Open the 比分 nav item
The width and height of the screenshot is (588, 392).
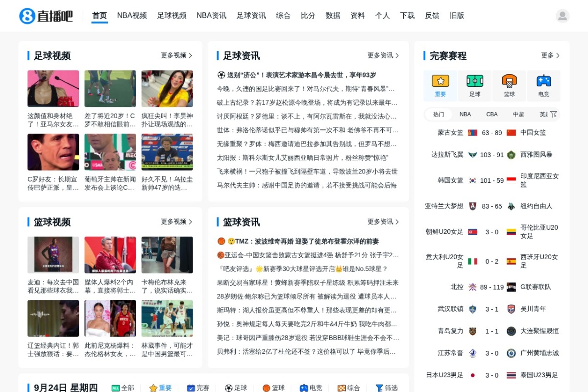[x=308, y=16]
